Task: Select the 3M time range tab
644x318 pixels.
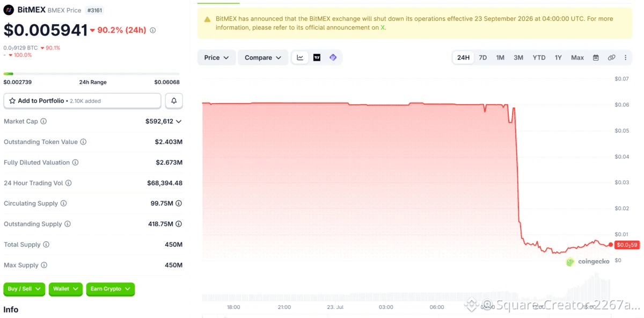Action: (518, 57)
